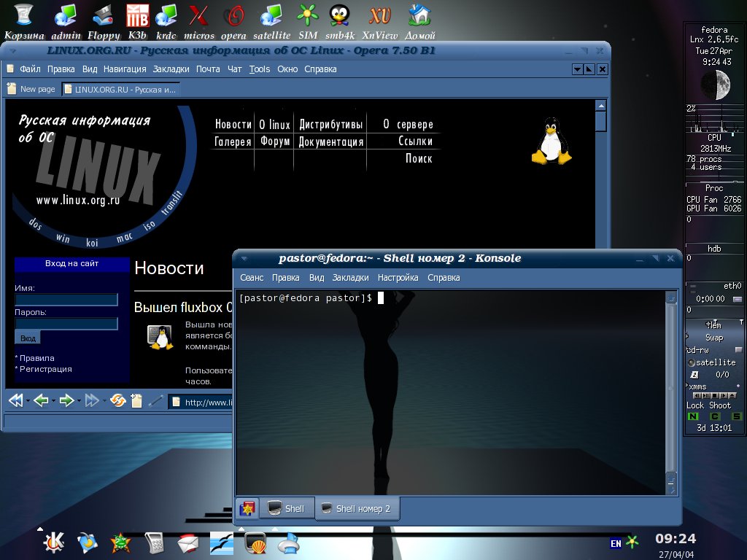
Task: Toggle EN keyboard layout indicator
Action: [x=616, y=543]
